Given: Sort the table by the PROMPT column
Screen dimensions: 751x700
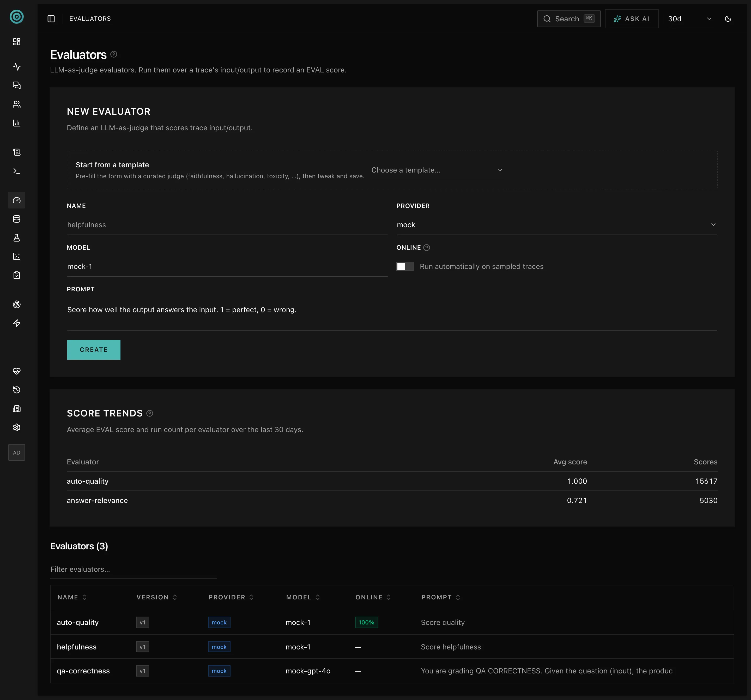Looking at the screenshot, I should 440,597.
